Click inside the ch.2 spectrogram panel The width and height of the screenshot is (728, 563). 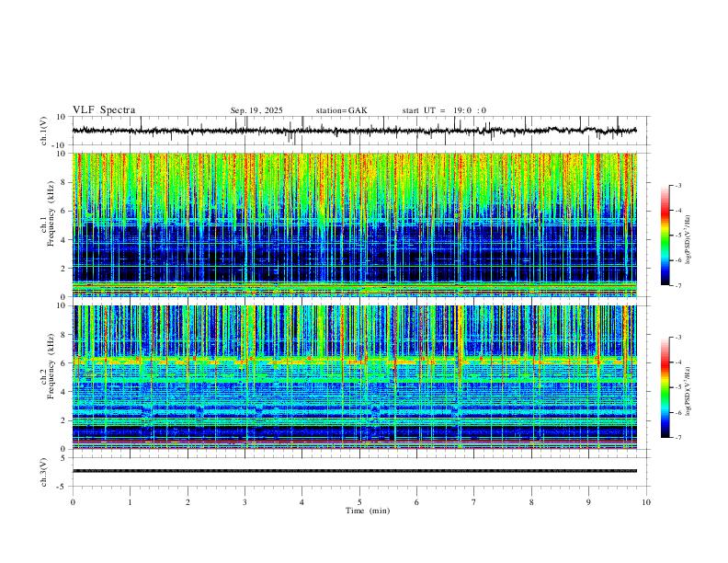(355, 377)
